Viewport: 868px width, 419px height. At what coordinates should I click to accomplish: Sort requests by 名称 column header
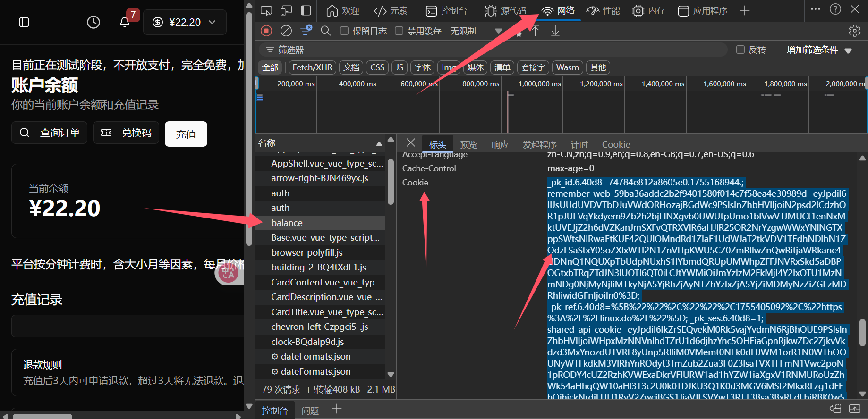320,143
